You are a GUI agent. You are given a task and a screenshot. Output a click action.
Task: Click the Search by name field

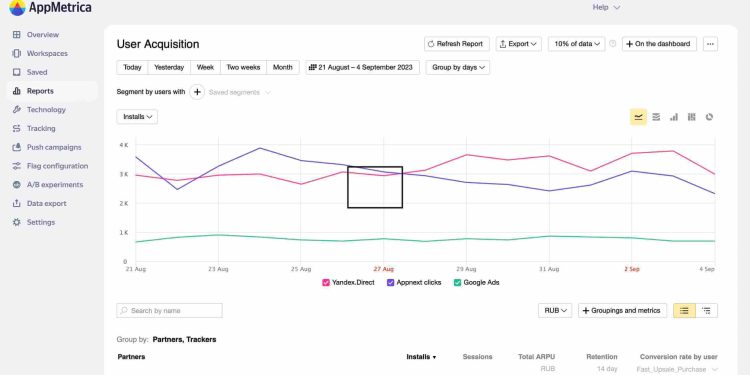click(x=169, y=310)
